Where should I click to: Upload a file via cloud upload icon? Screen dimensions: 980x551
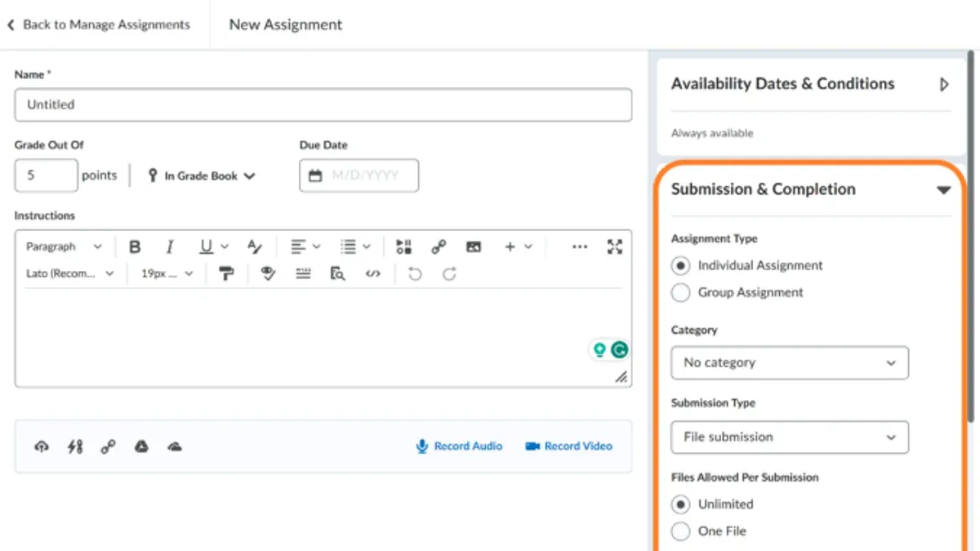(42, 447)
